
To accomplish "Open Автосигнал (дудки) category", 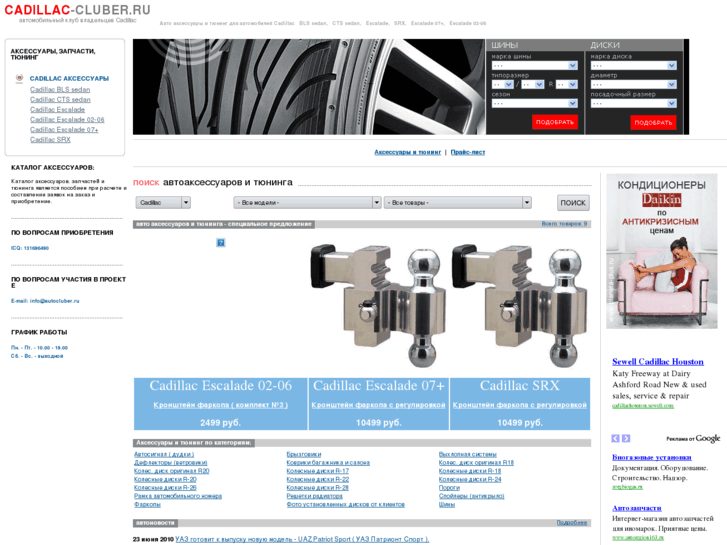I will point(164,455).
